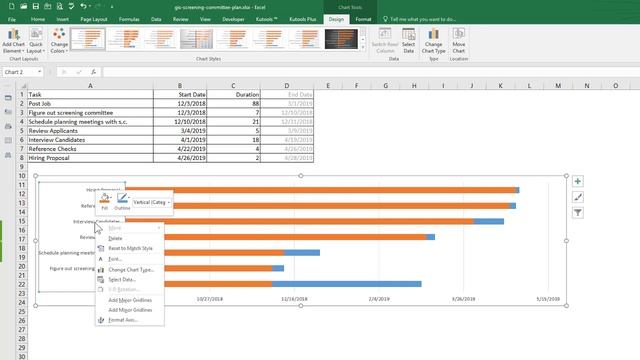Choose Format Axis... in context menu
The width and height of the screenshot is (640, 360).
[129, 320]
